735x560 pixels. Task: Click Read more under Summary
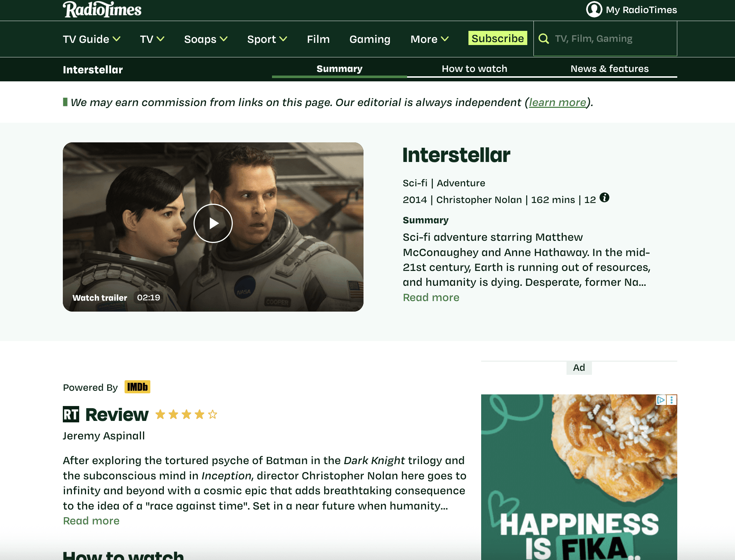tap(431, 297)
